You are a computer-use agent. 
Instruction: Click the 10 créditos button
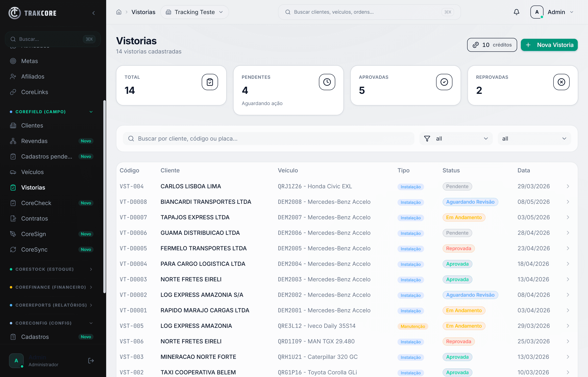click(x=492, y=45)
